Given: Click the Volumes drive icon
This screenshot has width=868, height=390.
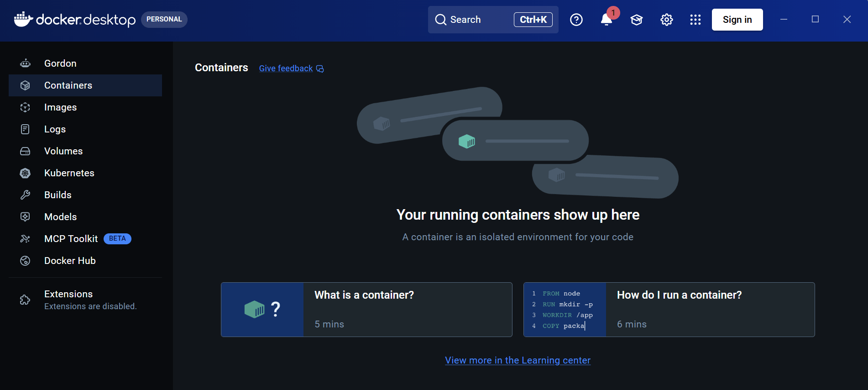Looking at the screenshot, I should (x=25, y=151).
